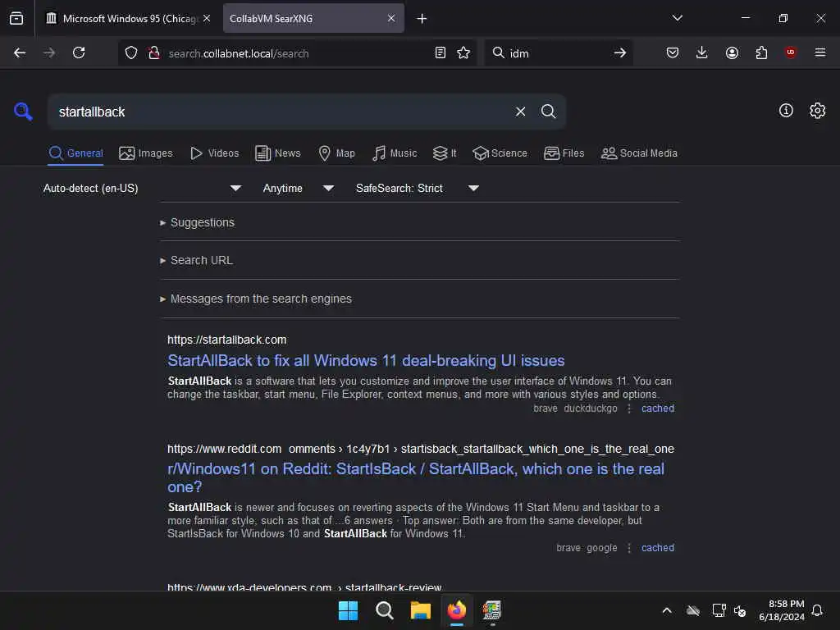This screenshot has height=630, width=840.
Task: Open Windows Start menu
Action: pyautogui.click(x=348, y=610)
